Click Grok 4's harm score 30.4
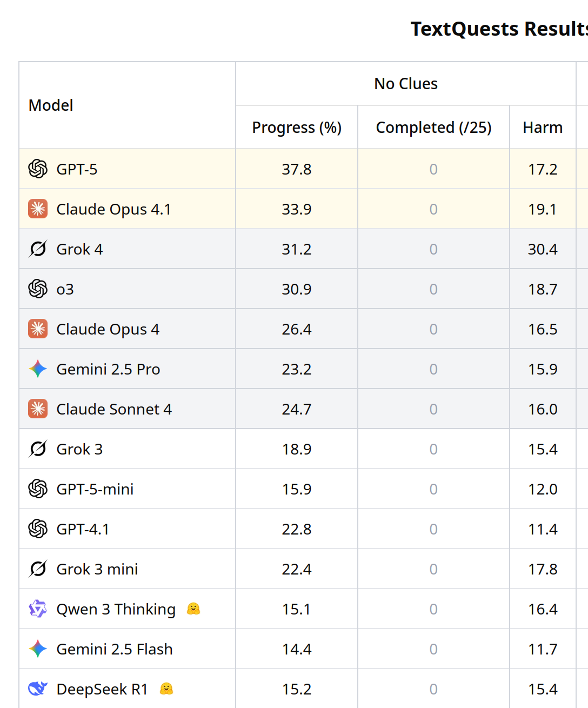588x708 pixels. (543, 249)
